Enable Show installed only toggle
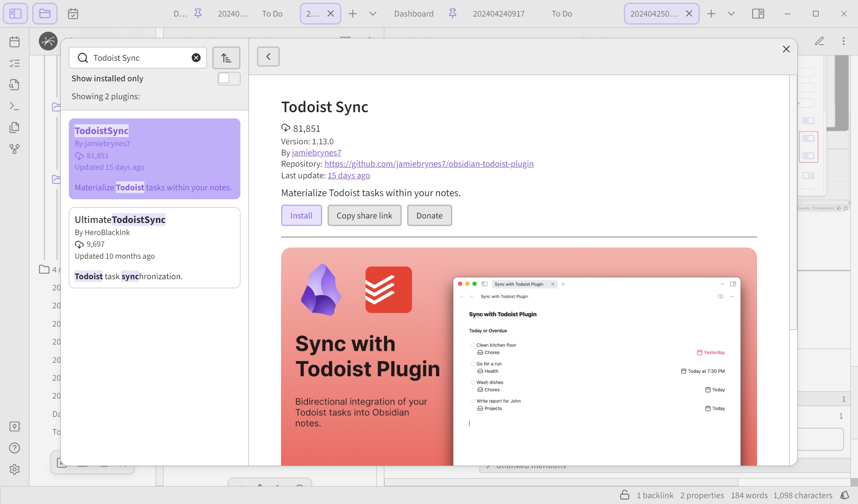Viewport: 858px width, 504px height. [229, 79]
